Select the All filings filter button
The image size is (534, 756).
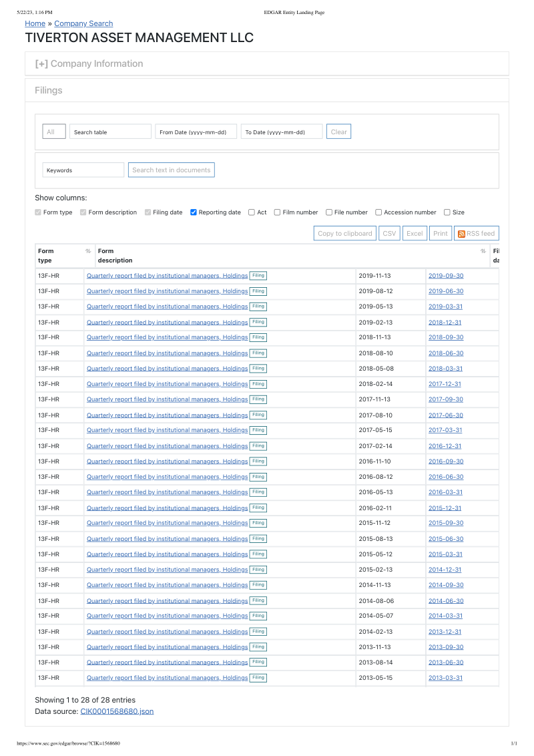coord(54,132)
